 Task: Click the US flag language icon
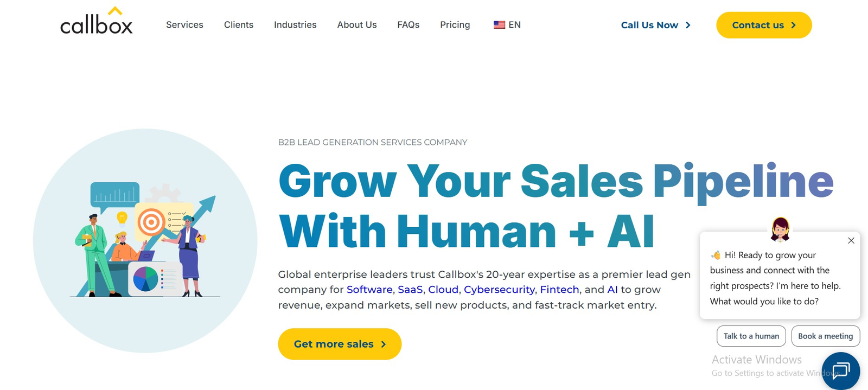(499, 25)
